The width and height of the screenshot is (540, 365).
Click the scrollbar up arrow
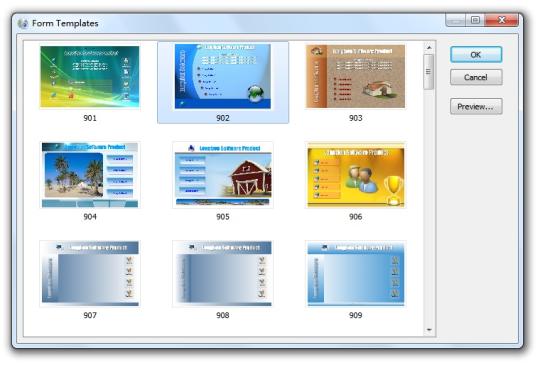coord(429,47)
